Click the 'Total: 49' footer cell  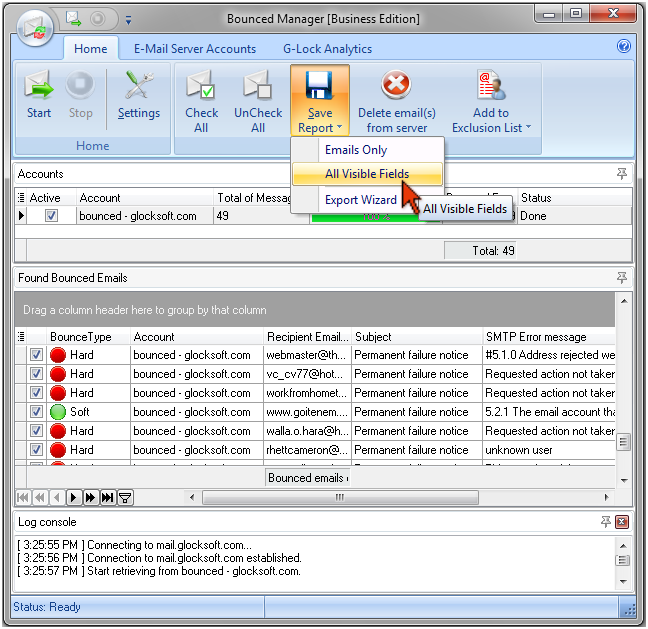pos(480,250)
